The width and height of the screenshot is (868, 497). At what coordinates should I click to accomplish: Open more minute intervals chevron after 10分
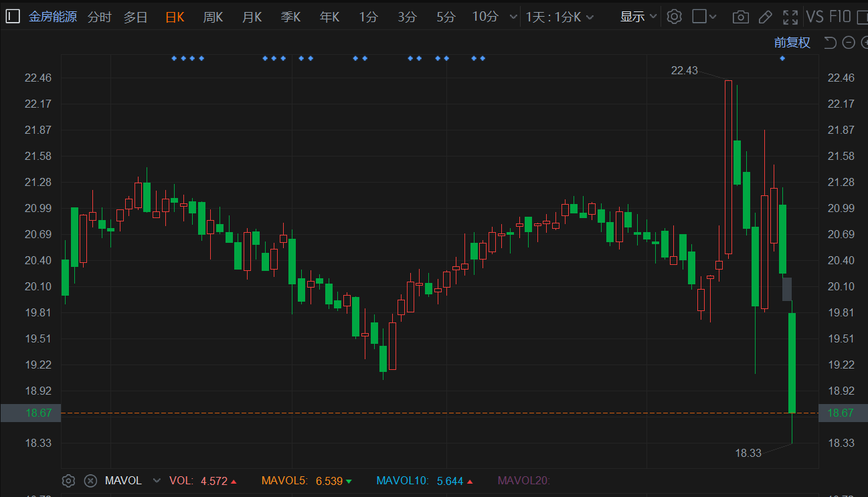point(513,17)
